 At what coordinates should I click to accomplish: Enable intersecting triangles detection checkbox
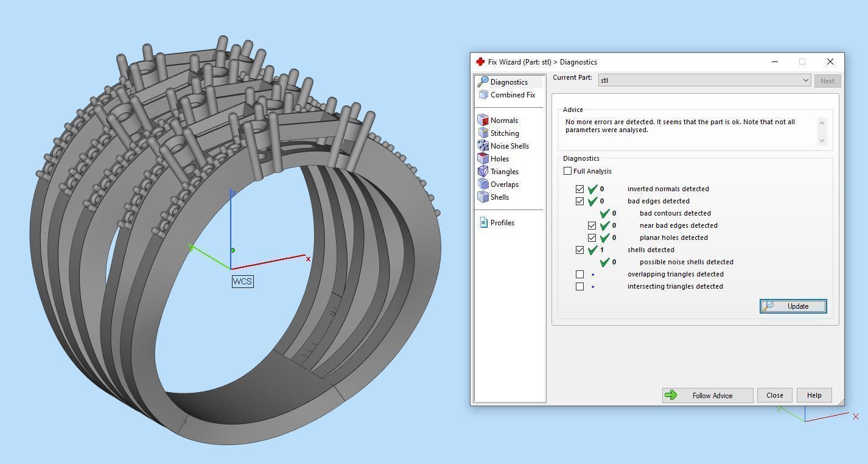tap(580, 287)
